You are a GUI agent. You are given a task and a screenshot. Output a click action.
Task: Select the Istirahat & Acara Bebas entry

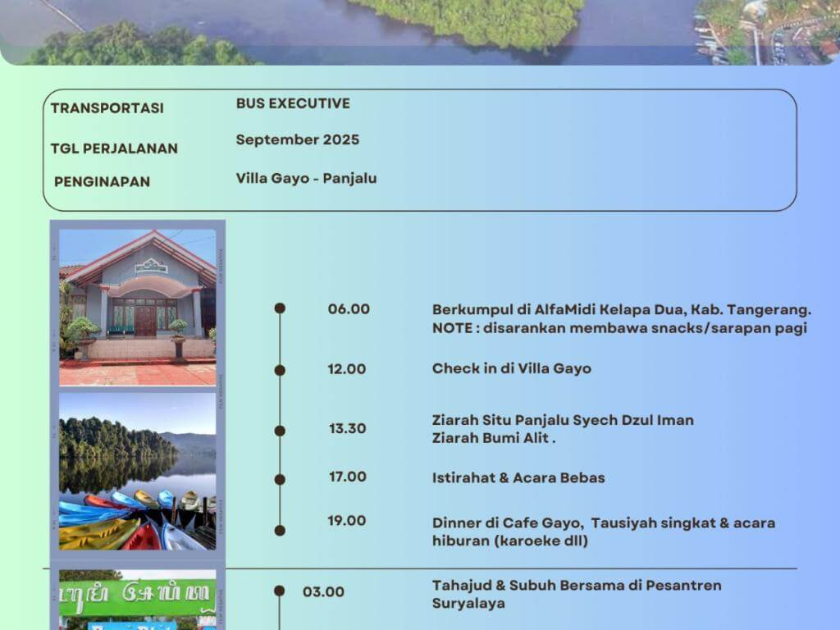(518, 477)
